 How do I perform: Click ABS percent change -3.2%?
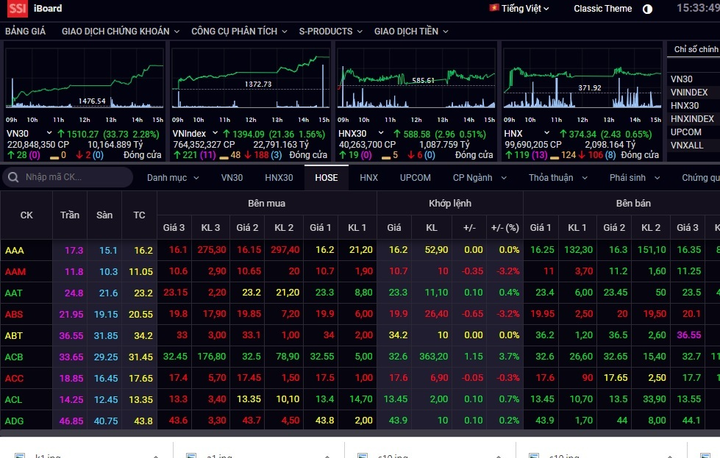pyautogui.click(x=508, y=314)
